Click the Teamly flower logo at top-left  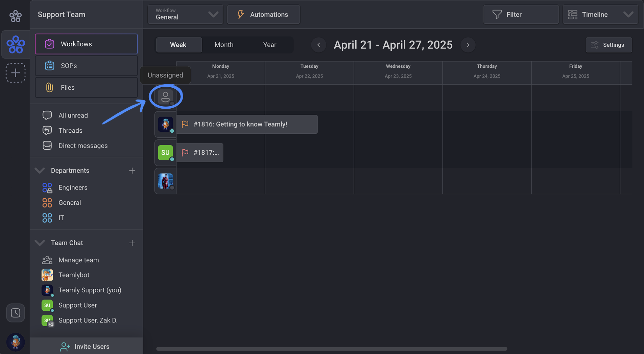point(16,16)
